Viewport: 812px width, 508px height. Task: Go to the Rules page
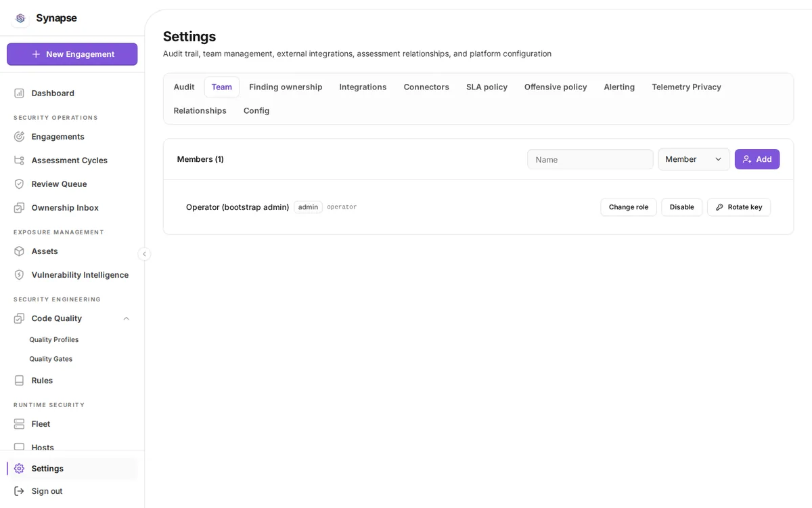pos(72,380)
